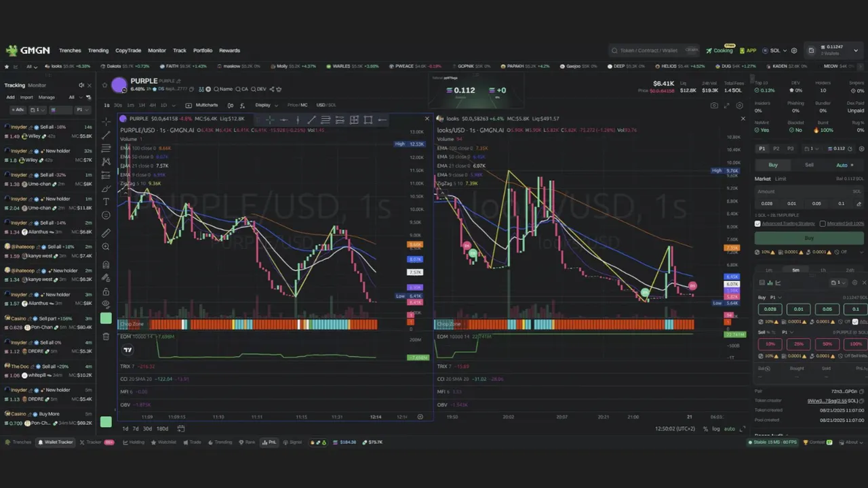Image resolution: width=868 pixels, height=488 pixels.
Task: Choose 0.028 preset amount under Amount field
Action: 767,203
